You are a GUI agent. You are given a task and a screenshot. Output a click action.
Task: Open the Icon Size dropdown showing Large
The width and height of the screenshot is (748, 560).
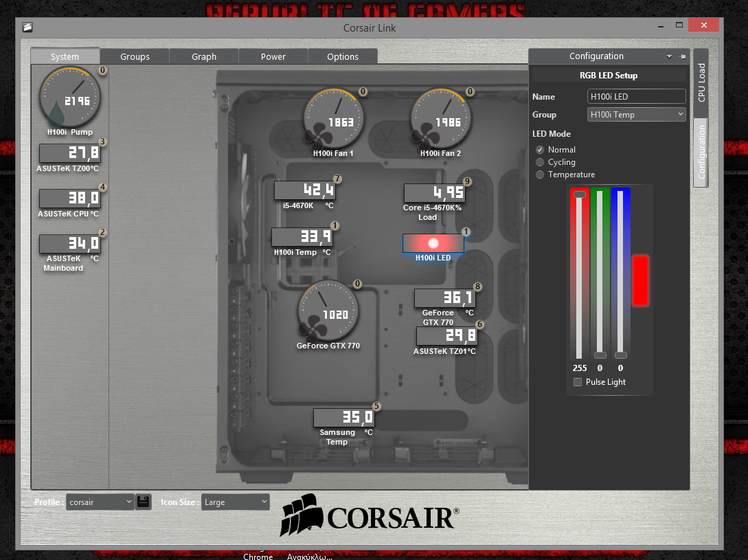click(235, 502)
